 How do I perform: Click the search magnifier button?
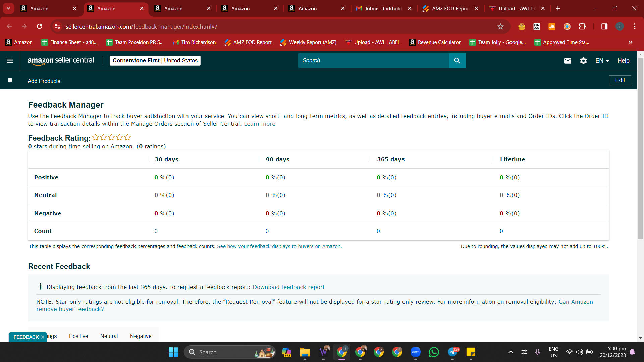click(457, 61)
